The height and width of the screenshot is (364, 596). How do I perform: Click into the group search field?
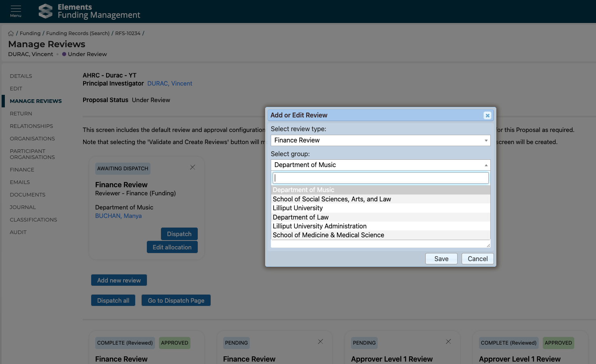[x=380, y=178]
